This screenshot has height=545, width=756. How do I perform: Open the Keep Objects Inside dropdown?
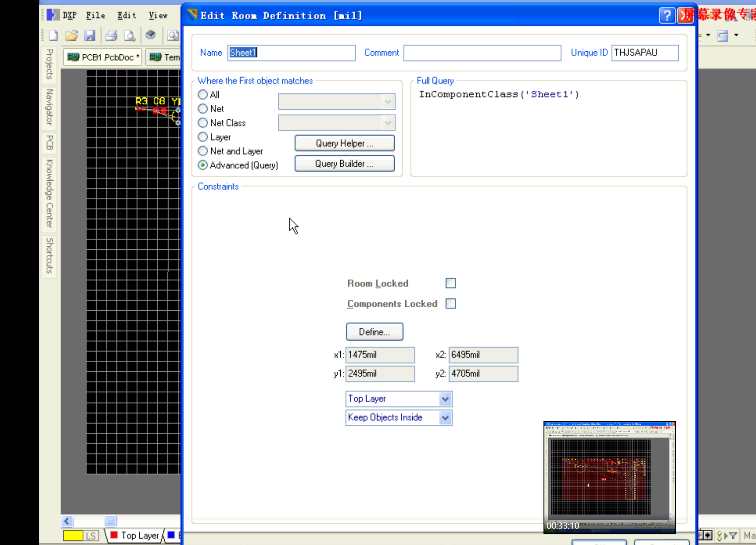point(445,418)
